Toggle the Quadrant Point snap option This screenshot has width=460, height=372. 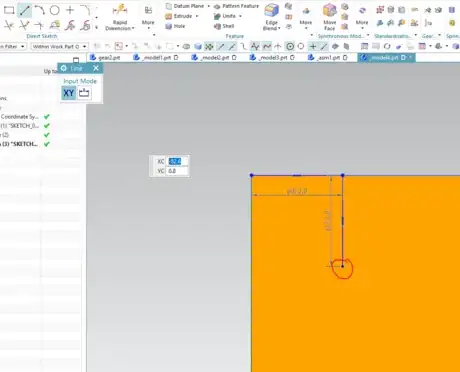[301, 46]
